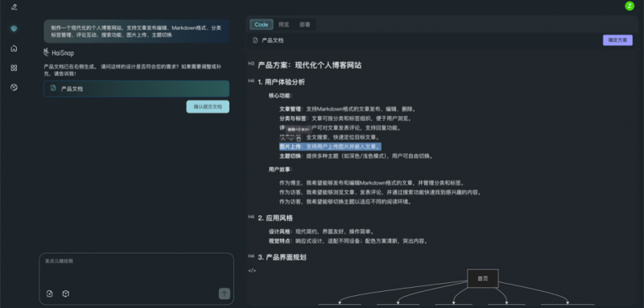Open the 产品文档 card in chat

(x=136, y=89)
